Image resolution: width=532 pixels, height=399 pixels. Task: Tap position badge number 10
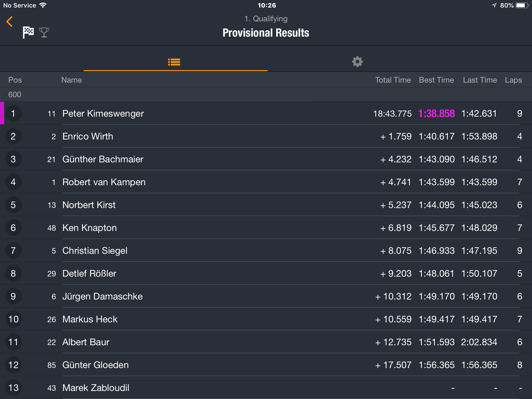pos(13,319)
